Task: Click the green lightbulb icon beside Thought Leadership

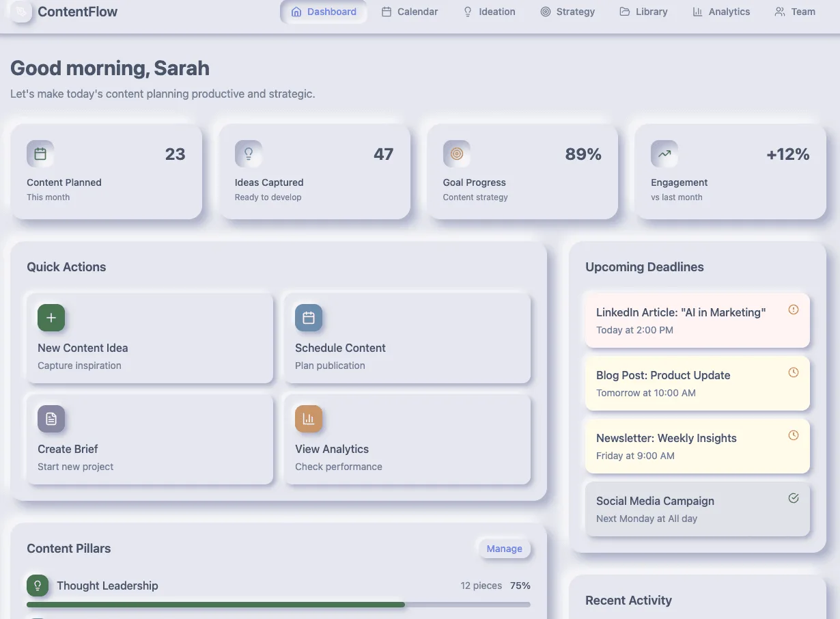Action: (x=38, y=586)
